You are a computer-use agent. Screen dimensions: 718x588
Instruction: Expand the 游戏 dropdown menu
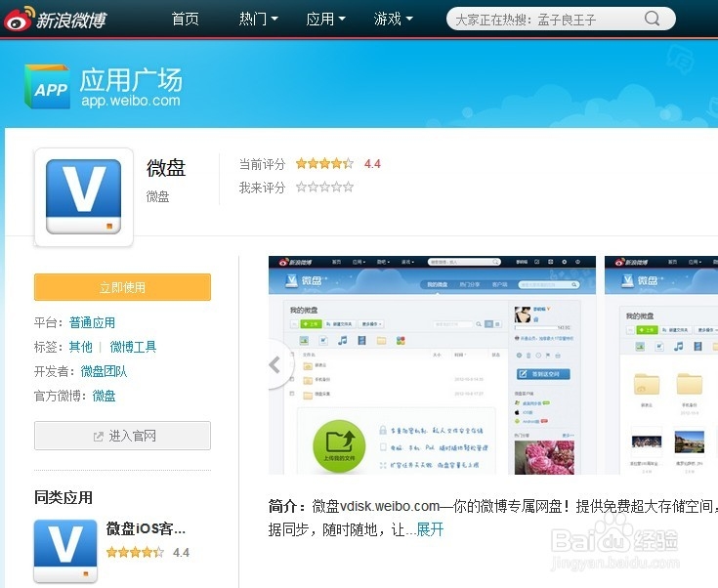pos(393,19)
